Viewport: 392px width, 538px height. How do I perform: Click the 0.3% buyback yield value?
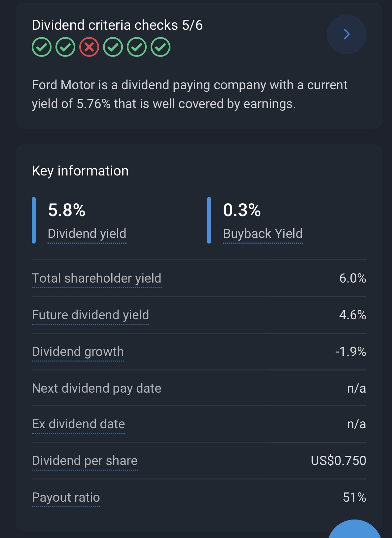click(x=242, y=210)
